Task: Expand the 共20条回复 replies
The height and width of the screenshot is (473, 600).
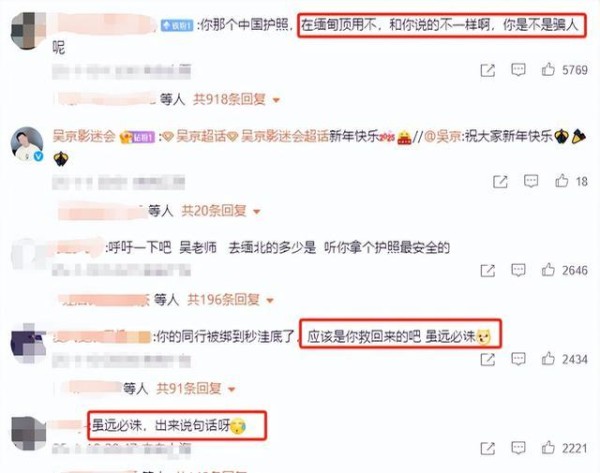Action: (x=221, y=210)
